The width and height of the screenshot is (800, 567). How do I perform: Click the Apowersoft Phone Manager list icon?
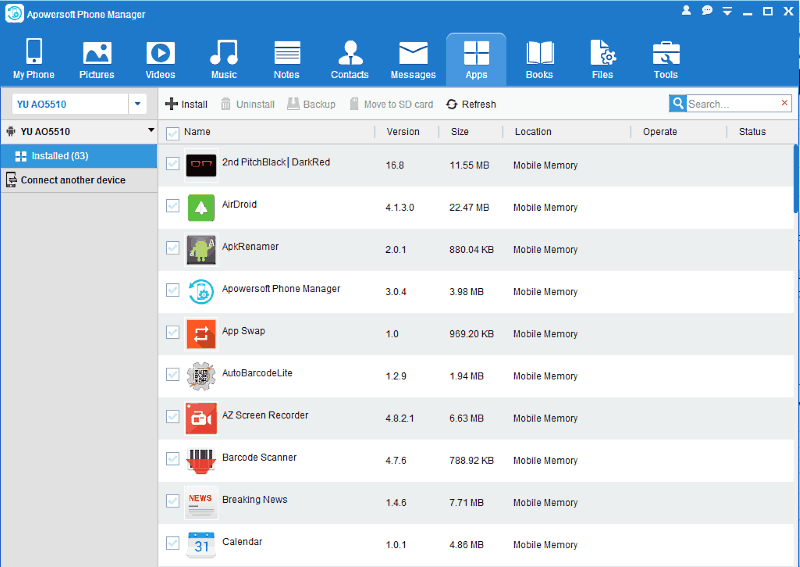click(201, 291)
